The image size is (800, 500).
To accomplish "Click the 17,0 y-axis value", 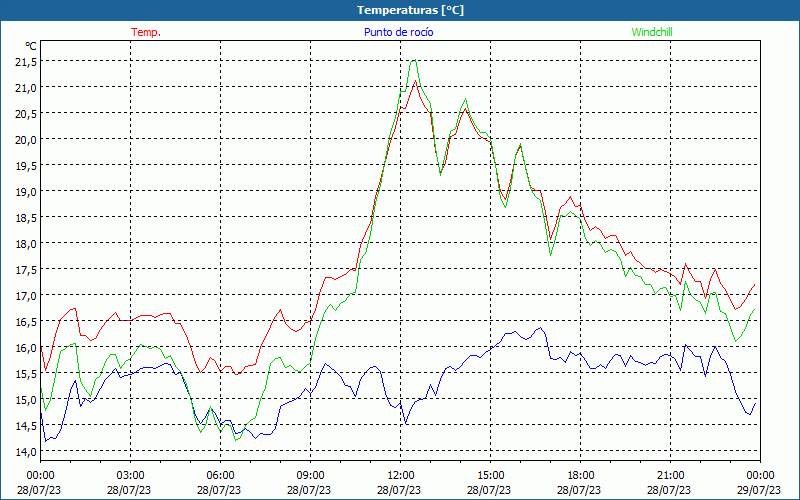I will tap(26, 296).
